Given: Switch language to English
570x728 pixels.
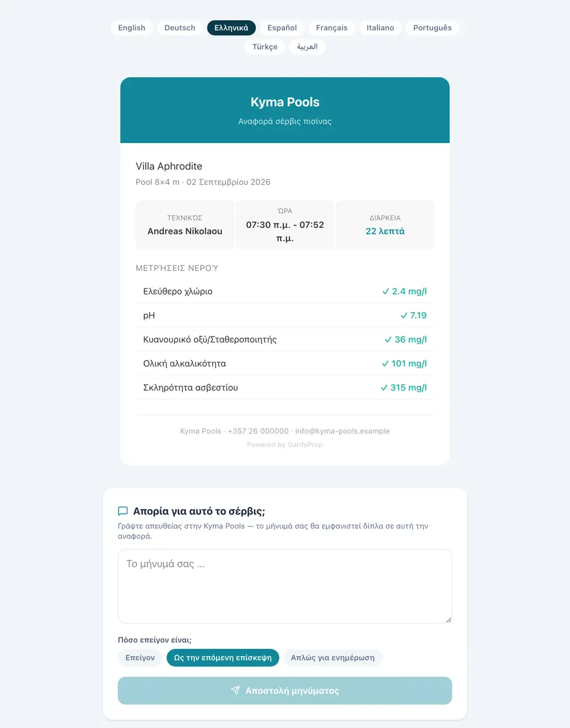Looking at the screenshot, I should 132,28.
